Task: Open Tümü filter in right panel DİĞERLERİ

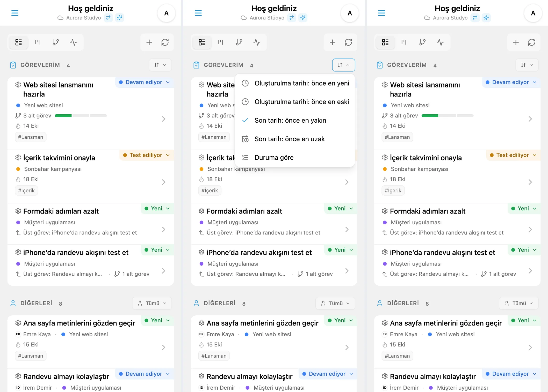Action: [519, 303]
